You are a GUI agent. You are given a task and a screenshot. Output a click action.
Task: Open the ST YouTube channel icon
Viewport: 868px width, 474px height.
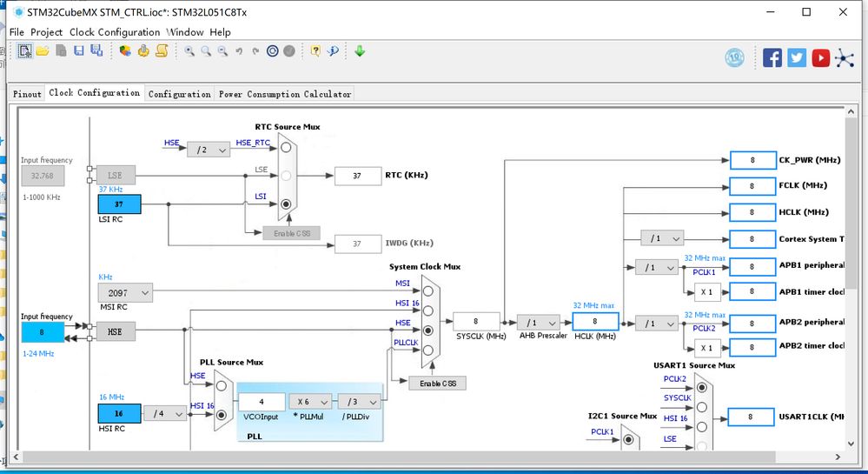coord(820,57)
